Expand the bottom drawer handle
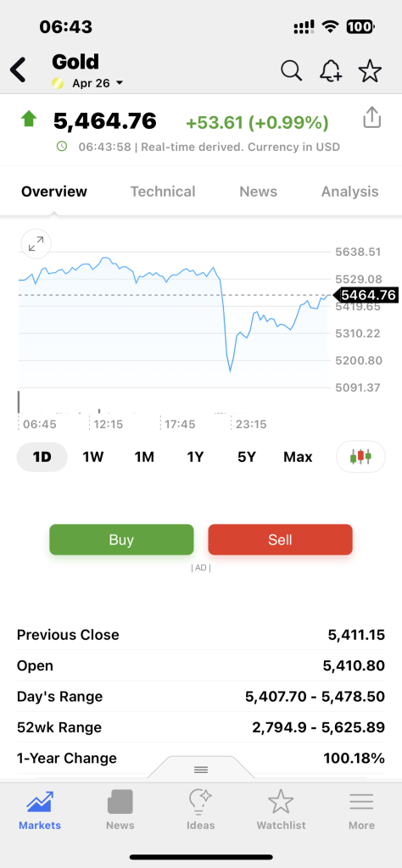The image size is (402, 868). click(200, 770)
